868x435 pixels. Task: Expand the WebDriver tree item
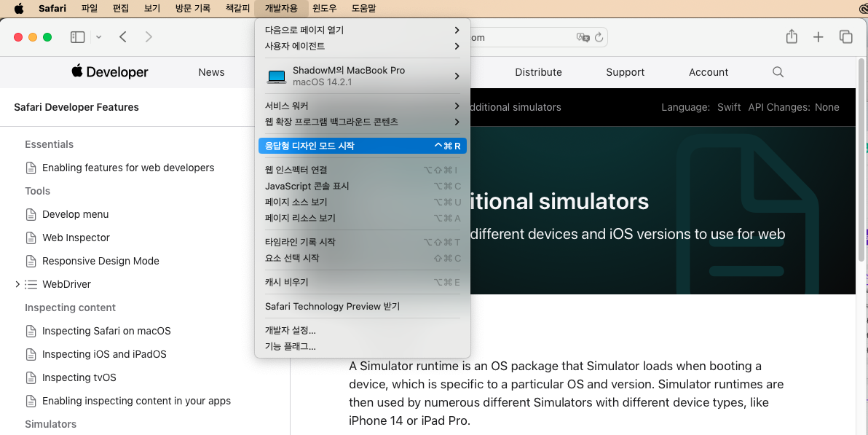point(17,284)
